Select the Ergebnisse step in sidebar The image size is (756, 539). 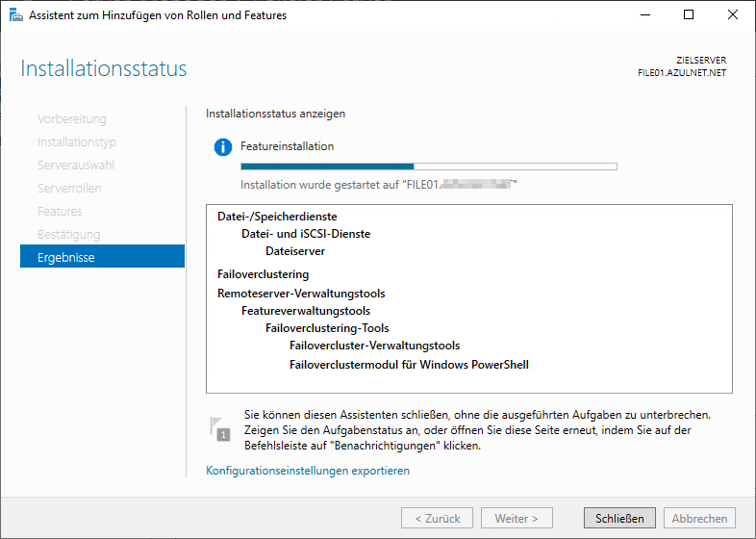102,257
